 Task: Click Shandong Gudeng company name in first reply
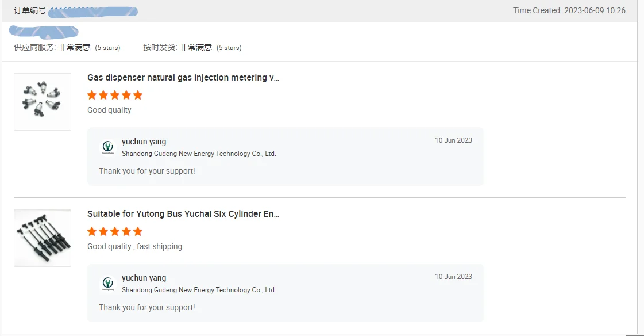pos(199,154)
